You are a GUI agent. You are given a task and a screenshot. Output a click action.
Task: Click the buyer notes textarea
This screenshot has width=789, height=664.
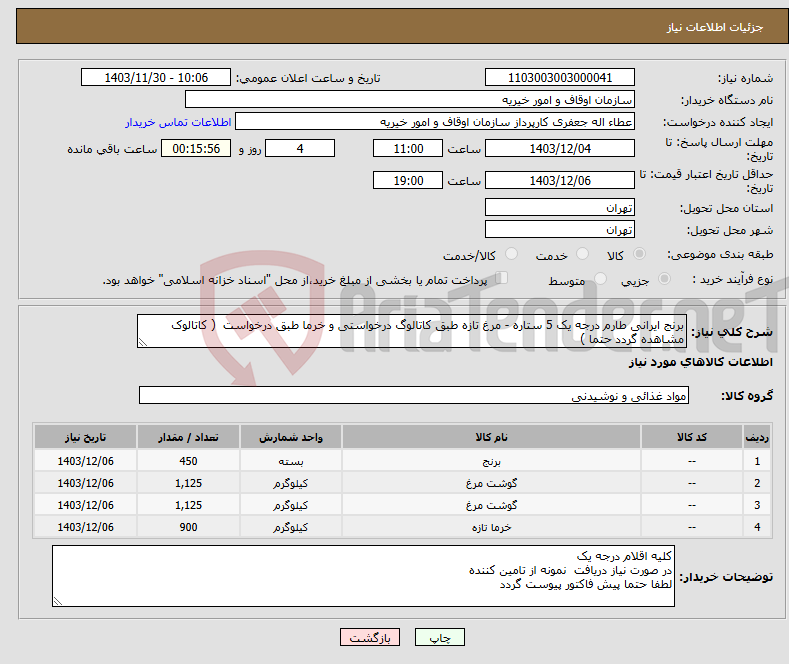click(363, 576)
